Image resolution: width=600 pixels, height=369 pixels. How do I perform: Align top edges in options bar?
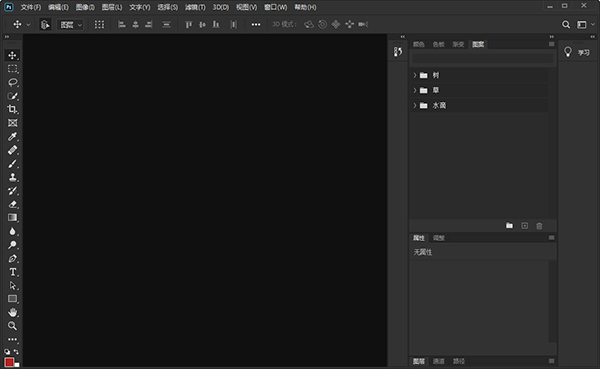(188, 24)
